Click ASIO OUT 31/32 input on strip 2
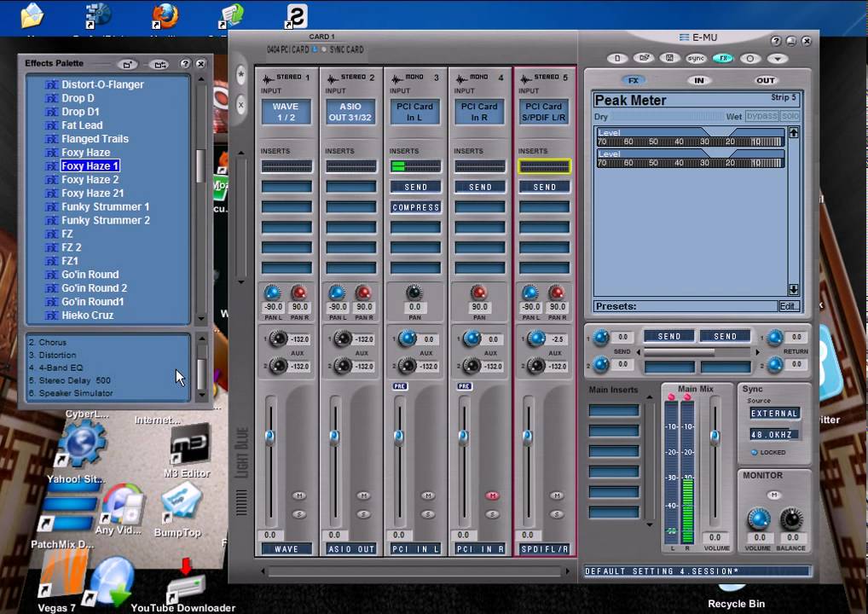The height and width of the screenshot is (614, 868). click(x=350, y=112)
